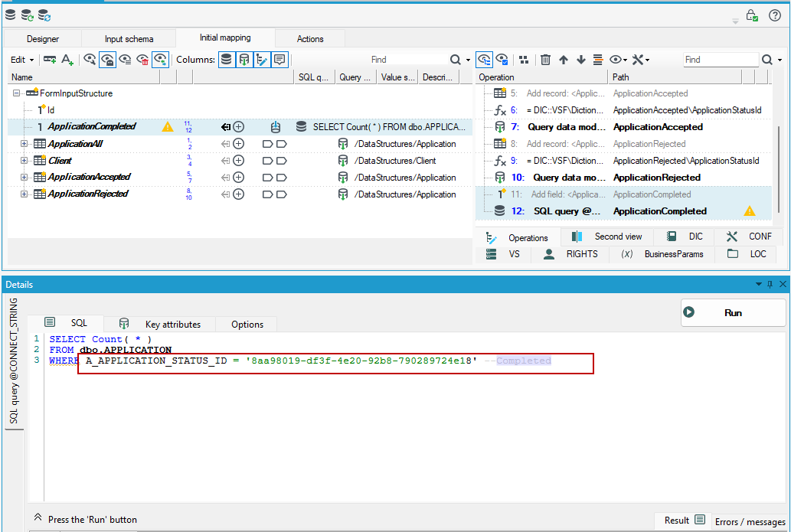Collapse the FormInputStructure root node
The image size is (791, 532).
click(x=16, y=93)
